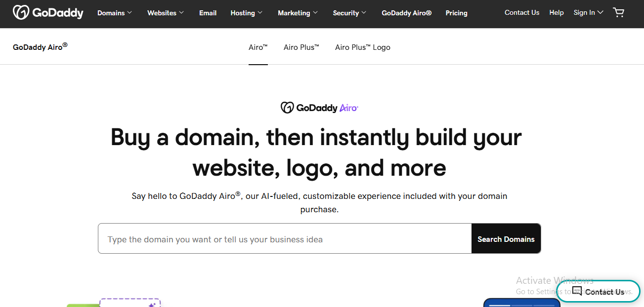
Task: Switch to the Airo Plus™ Logo tab
Action: click(363, 47)
